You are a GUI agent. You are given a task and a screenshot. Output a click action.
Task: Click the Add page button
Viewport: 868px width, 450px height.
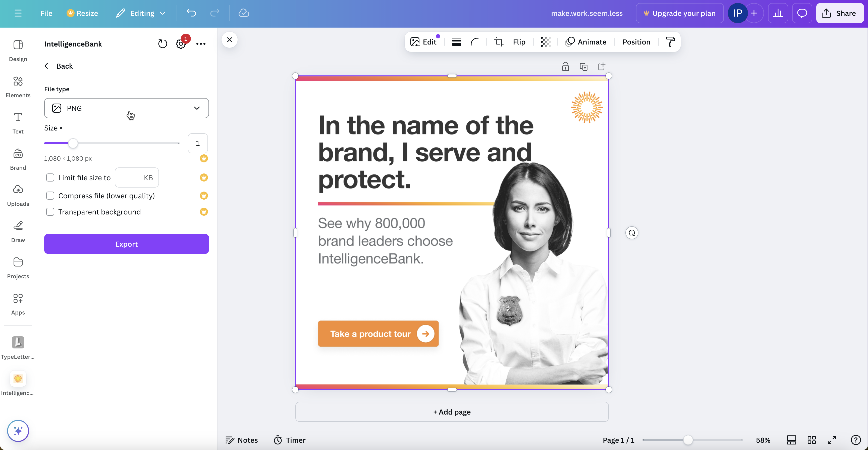(452, 412)
